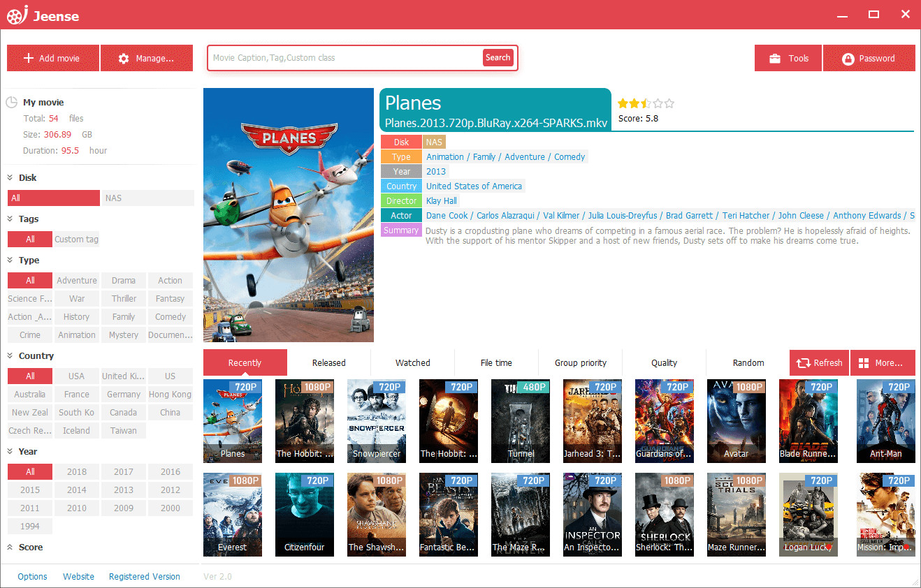The image size is (921, 588).
Task: Select Guardians of the Galaxy thumbnail
Action: pyautogui.click(x=665, y=421)
